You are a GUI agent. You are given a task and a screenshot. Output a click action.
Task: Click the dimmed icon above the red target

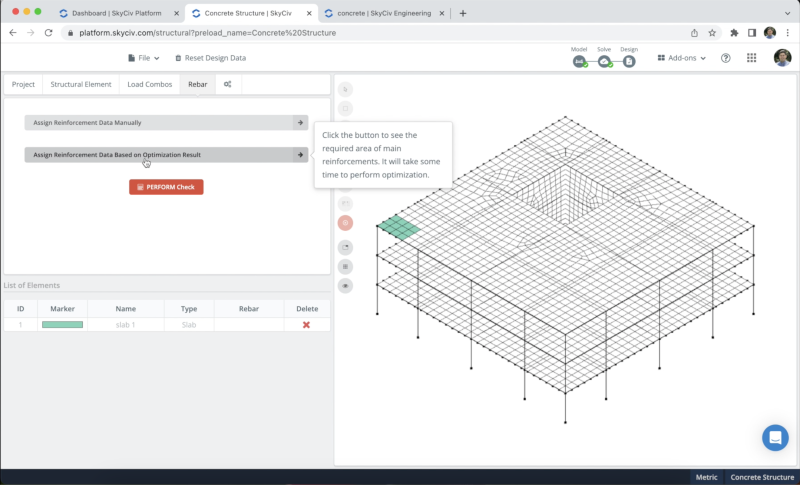(x=345, y=203)
